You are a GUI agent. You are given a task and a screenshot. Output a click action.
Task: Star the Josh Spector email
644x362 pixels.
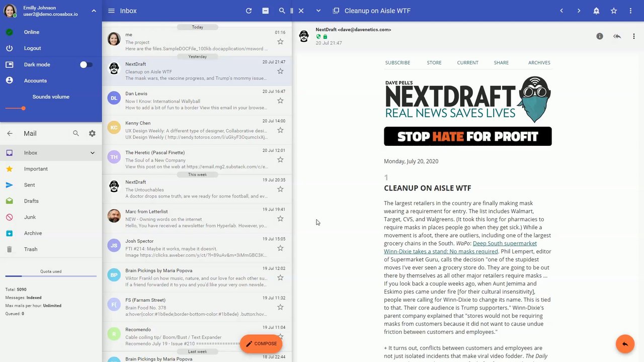[x=280, y=248]
